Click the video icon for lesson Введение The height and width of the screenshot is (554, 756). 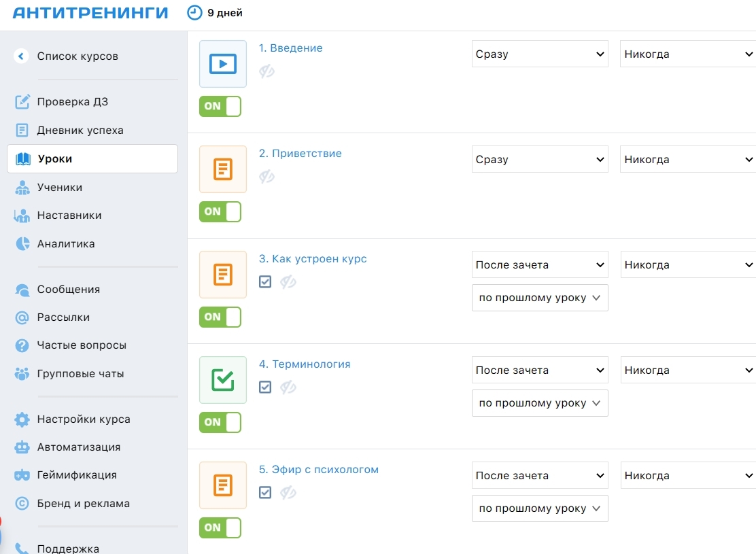pyautogui.click(x=223, y=64)
